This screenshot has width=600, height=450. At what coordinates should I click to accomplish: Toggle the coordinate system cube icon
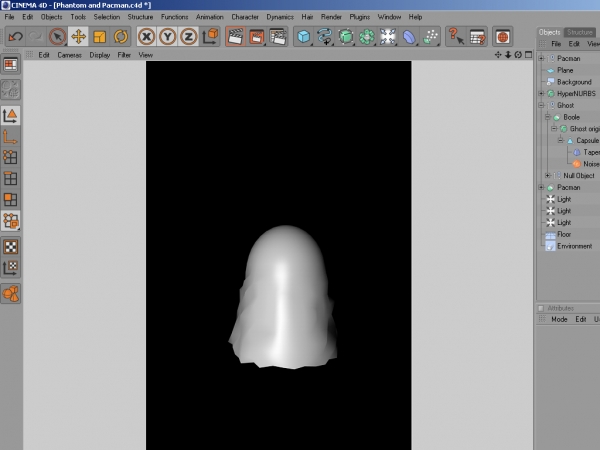pyautogui.click(x=210, y=37)
